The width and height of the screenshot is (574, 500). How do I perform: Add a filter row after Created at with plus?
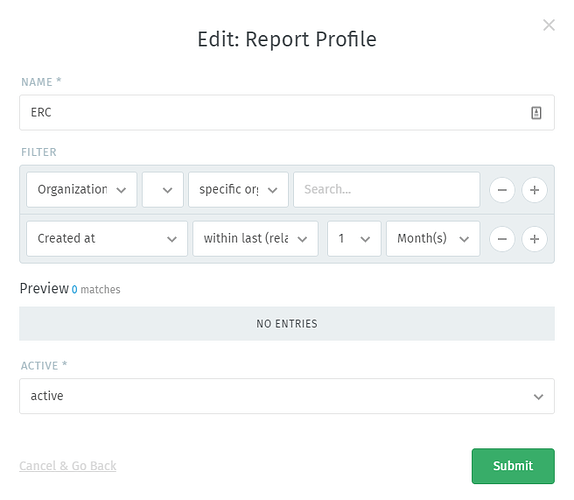534,239
